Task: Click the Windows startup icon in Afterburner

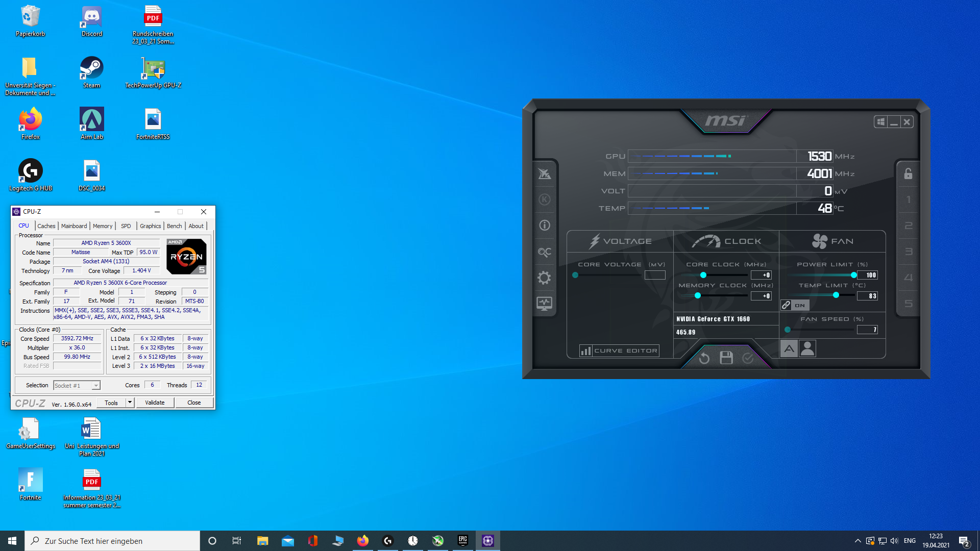Action: click(x=880, y=122)
